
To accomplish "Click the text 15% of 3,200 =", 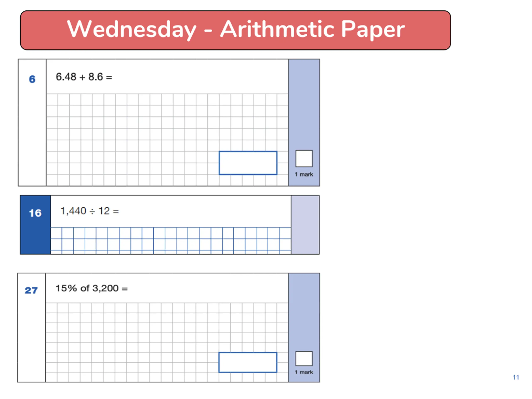I will pos(92,288).
